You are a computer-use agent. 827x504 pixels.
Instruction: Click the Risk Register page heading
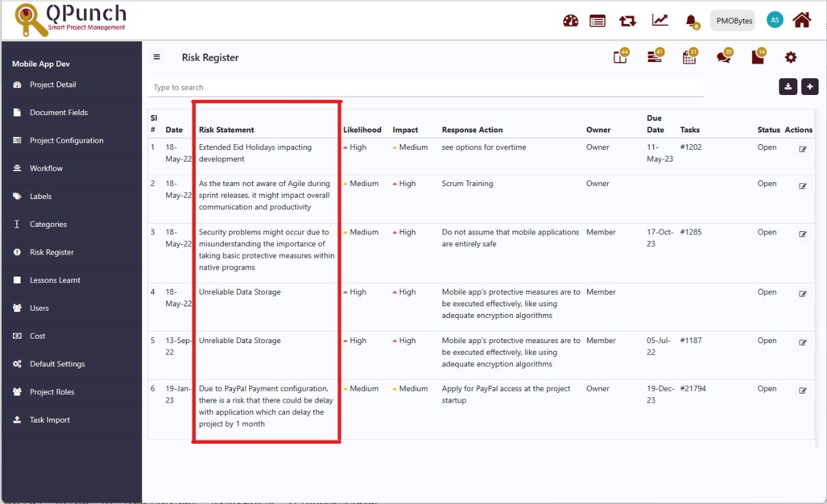(x=210, y=58)
